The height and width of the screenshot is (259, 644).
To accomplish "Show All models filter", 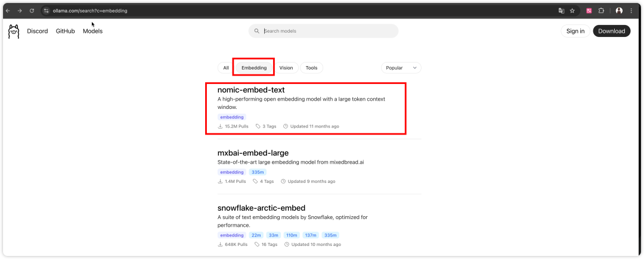I will coord(226,68).
